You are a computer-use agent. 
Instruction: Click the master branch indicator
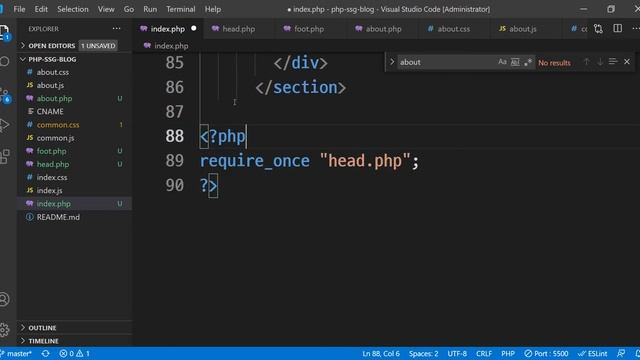16,353
